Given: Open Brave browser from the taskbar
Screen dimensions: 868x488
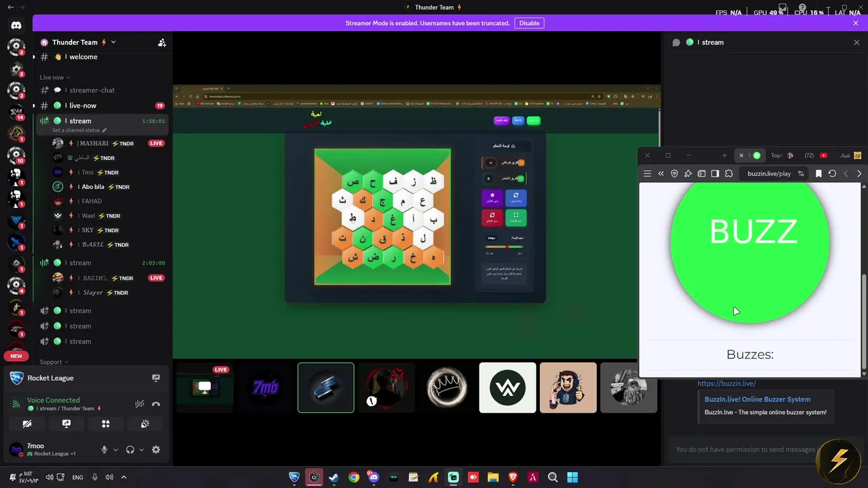Looking at the screenshot, I should point(513,477).
